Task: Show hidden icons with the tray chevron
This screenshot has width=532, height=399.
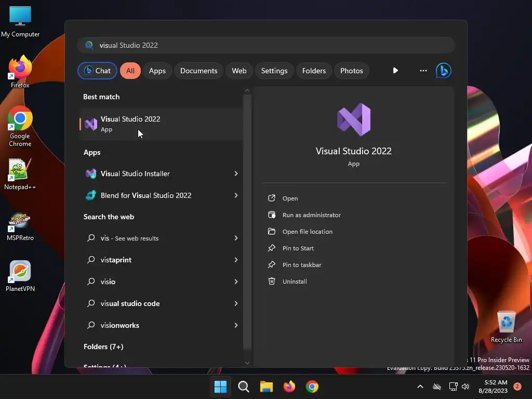Action: tap(420, 387)
